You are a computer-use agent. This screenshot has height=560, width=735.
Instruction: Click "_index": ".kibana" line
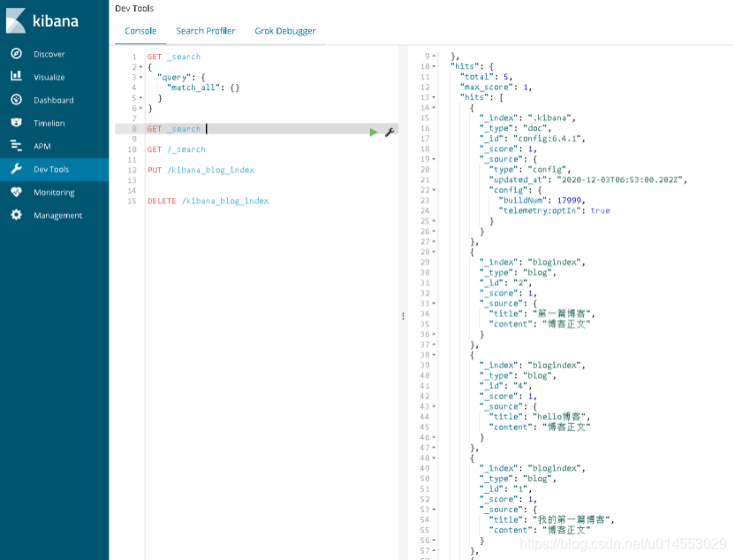(x=527, y=118)
